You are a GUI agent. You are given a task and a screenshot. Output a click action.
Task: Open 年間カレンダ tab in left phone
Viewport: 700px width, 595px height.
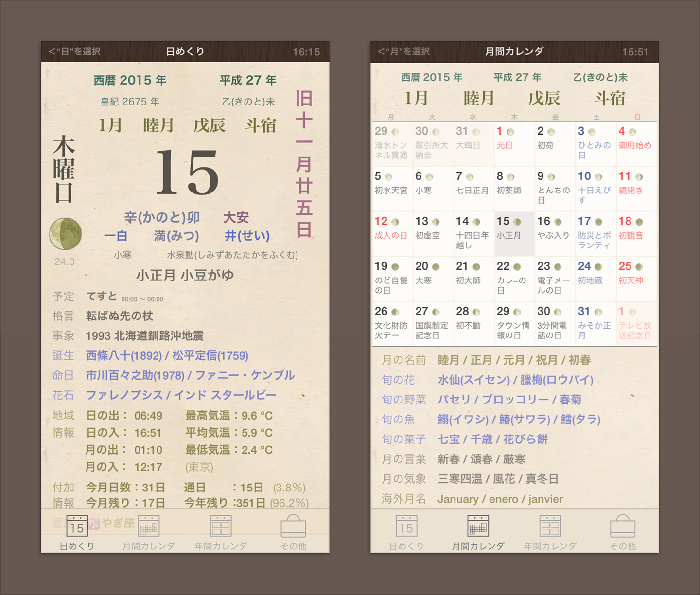click(x=221, y=532)
